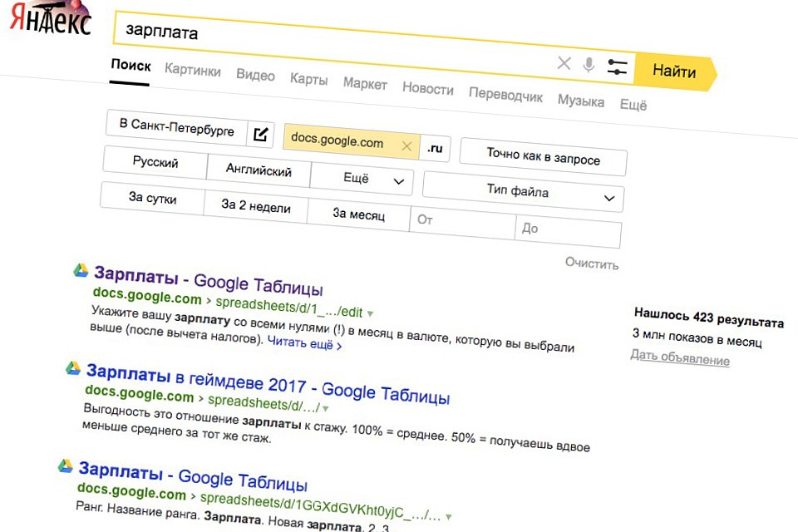The width and height of the screenshot is (798, 532).
Task: Go to the Музыка tab
Action: (x=581, y=101)
